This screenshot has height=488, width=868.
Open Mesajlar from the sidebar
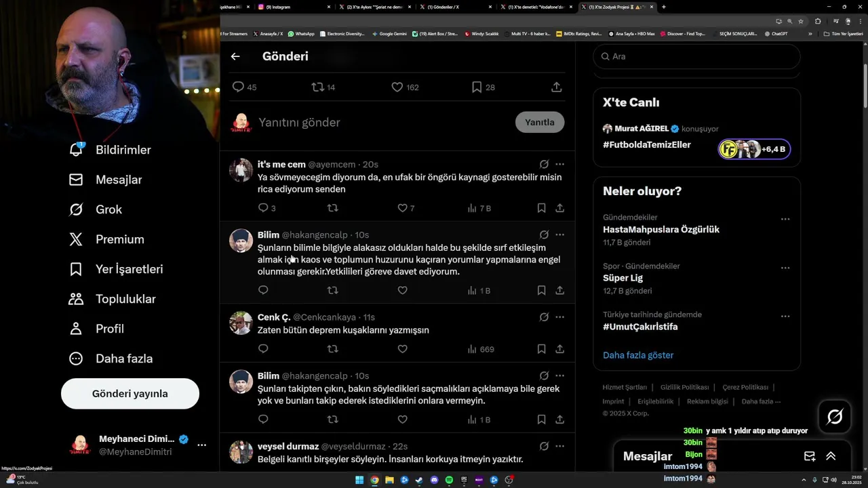[106, 180]
